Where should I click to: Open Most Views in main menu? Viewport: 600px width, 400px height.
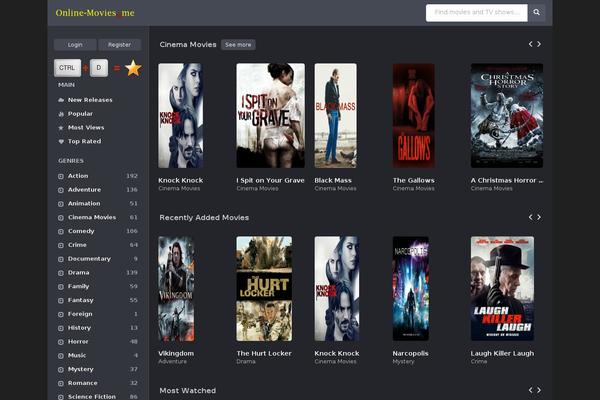[86, 127]
